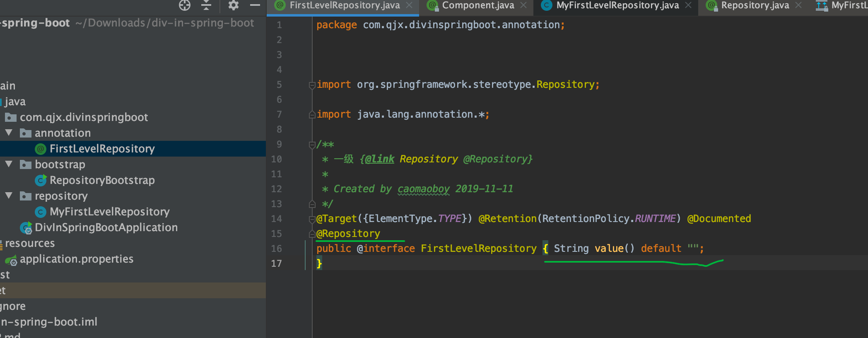Click the repository folder icon
This screenshot has width=868, height=338.
tap(25, 196)
